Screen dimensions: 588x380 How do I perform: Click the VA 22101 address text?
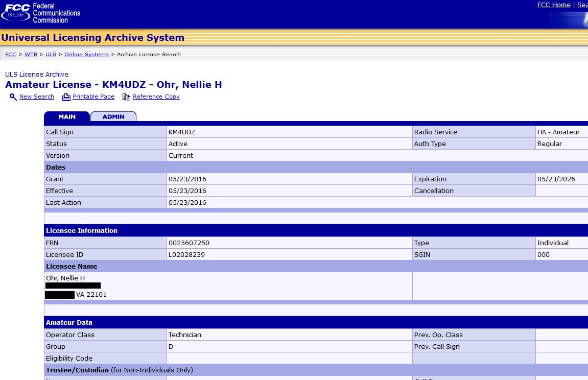click(x=91, y=295)
